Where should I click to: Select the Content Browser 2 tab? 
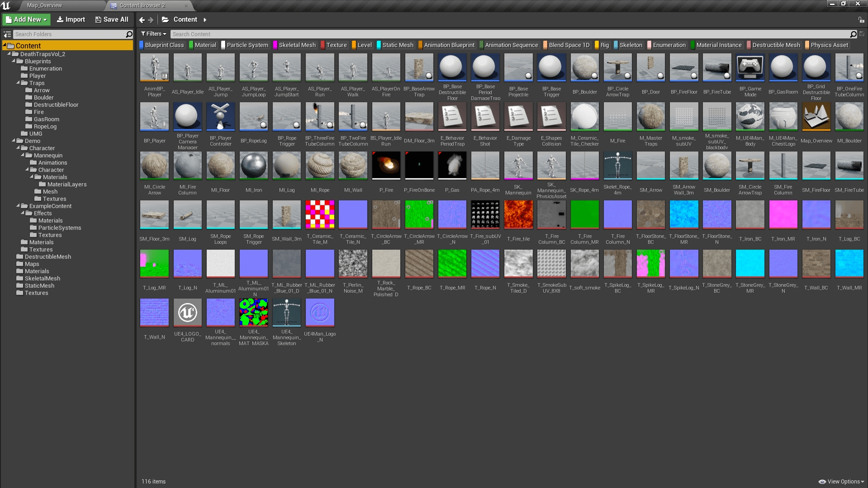click(x=142, y=5)
